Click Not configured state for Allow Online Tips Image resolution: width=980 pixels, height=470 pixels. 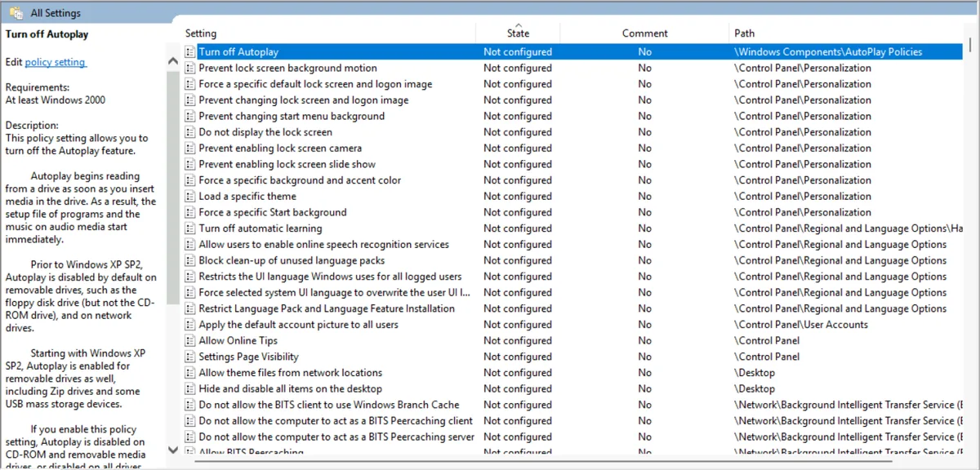click(518, 340)
